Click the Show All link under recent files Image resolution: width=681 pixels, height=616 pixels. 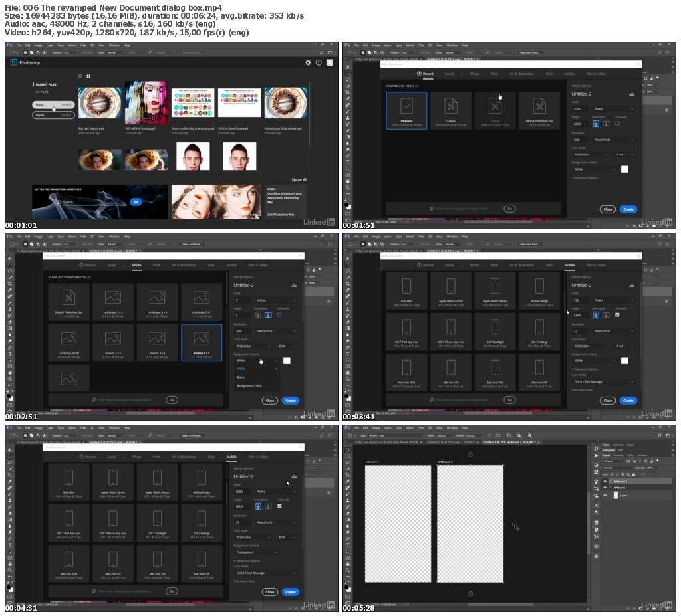tap(299, 180)
